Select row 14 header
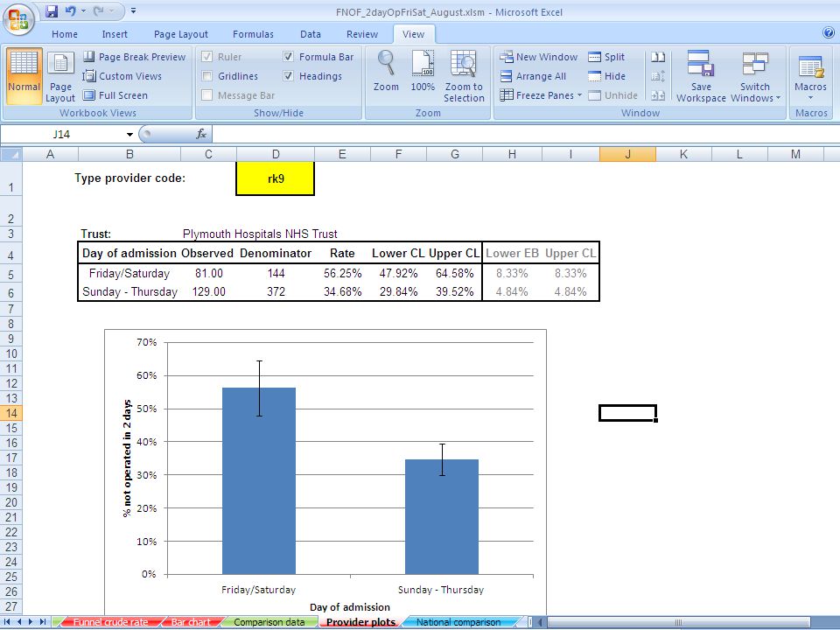Viewport: 840px width, 630px height. click(11, 413)
